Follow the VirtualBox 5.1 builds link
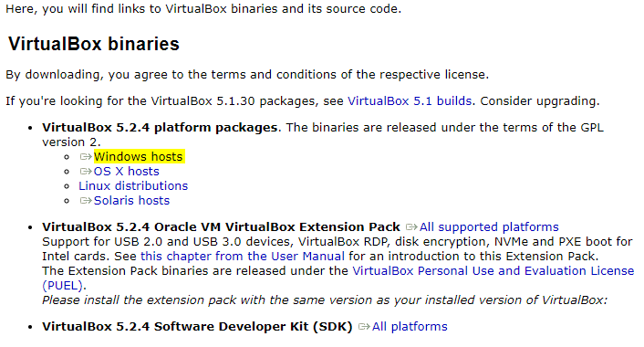The width and height of the screenshot is (644, 347). 410,101
